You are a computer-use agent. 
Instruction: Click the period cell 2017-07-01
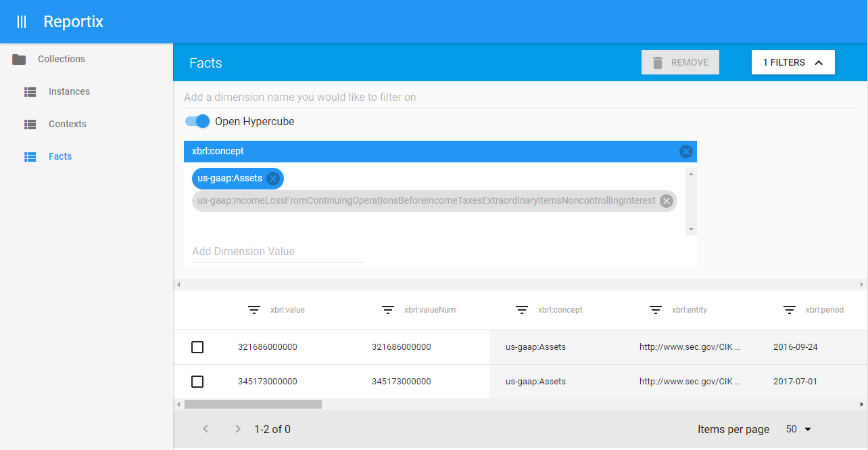[795, 382]
